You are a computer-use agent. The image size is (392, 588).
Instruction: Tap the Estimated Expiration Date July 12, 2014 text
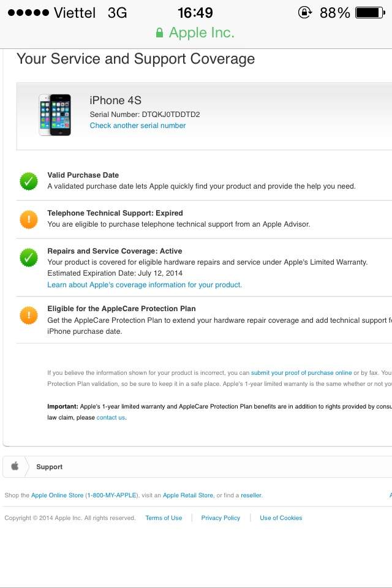115,273
